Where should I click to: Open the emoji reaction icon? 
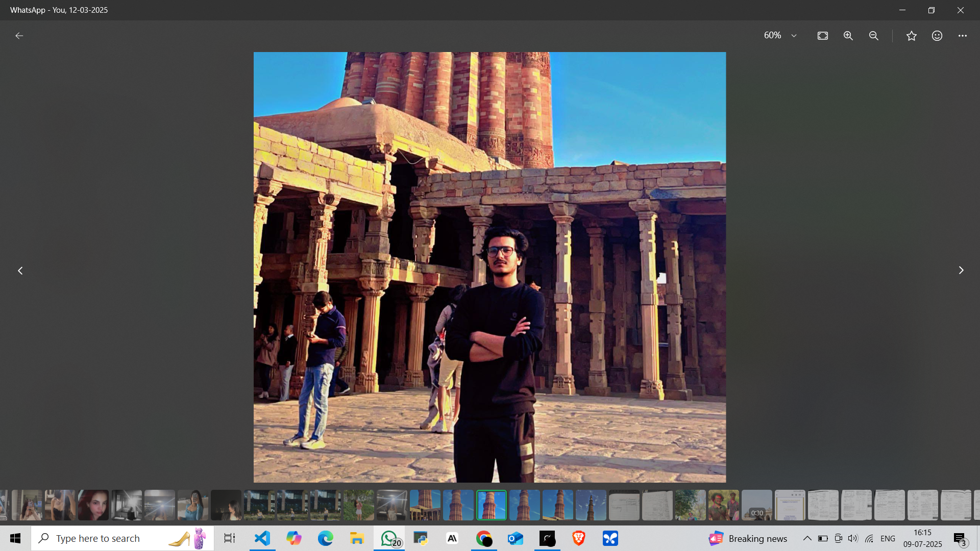(x=937, y=36)
